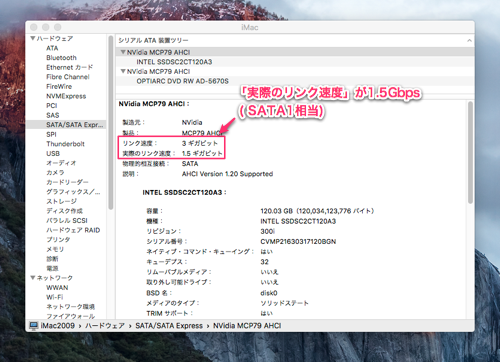Select SATA/SATA Express in the sidebar
The width and height of the screenshot is (500, 362).
[75, 125]
